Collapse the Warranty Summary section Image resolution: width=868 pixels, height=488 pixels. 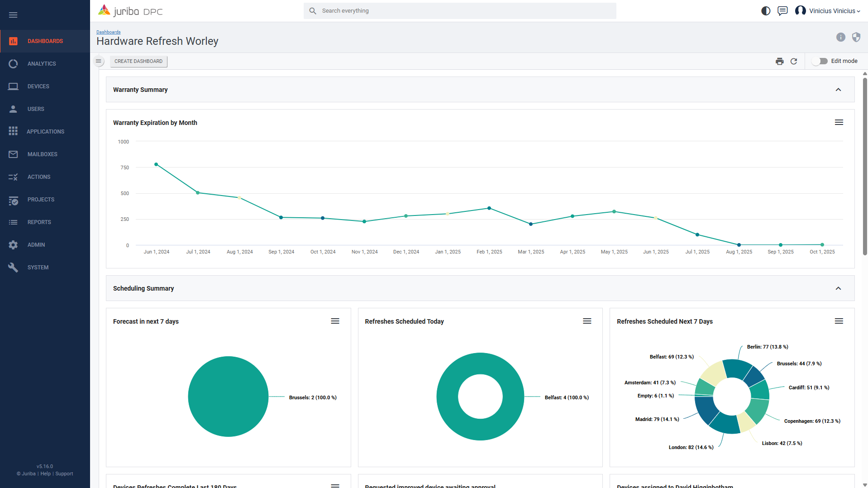click(838, 90)
